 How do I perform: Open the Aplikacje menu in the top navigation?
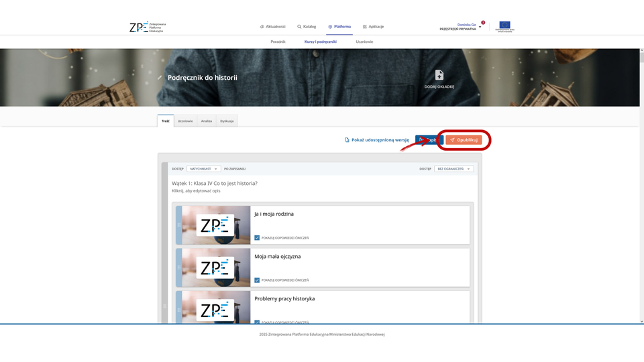pos(373,27)
